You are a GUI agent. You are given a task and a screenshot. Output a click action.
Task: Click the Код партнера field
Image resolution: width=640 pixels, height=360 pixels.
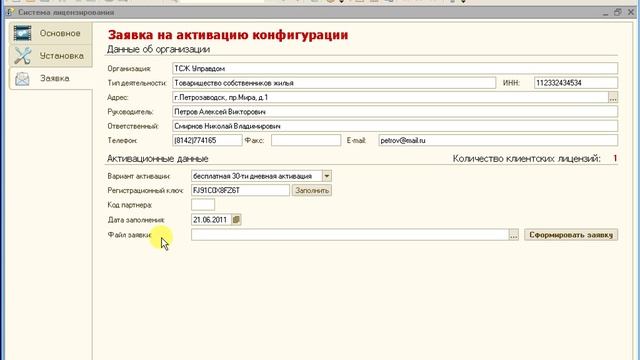(x=203, y=205)
